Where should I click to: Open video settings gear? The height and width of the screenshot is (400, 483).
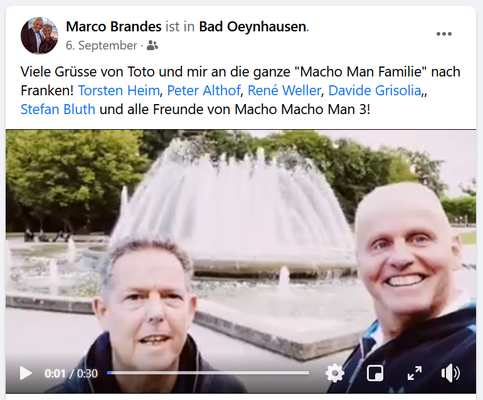[x=335, y=373]
